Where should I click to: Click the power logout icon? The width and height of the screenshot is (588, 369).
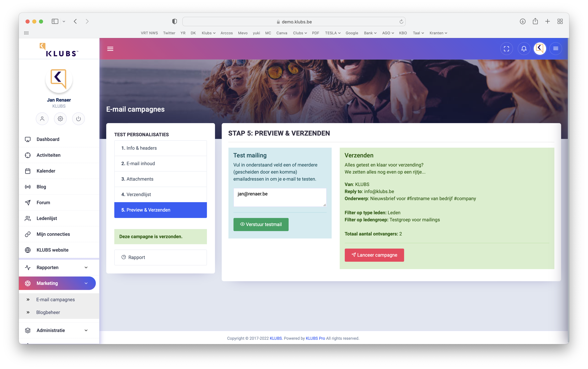(x=78, y=119)
